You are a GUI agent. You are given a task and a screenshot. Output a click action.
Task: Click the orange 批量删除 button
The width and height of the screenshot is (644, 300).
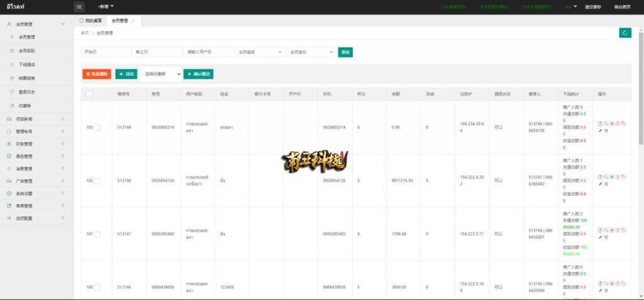tap(96, 74)
